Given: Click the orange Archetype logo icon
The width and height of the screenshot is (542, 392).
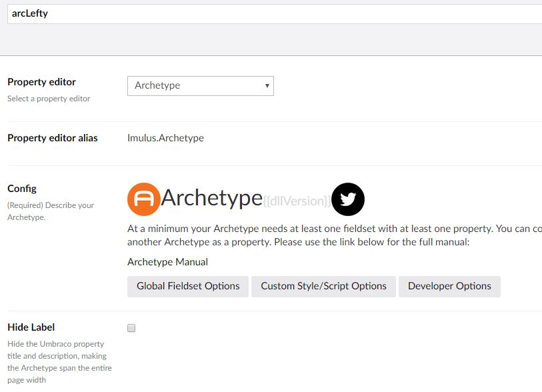Looking at the screenshot, I should (x=143, y=199).
